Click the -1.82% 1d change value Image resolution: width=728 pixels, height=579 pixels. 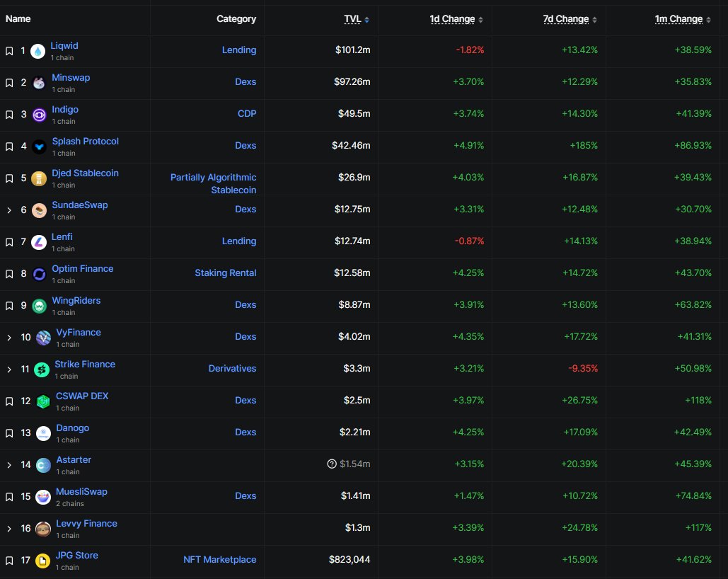point(470,50)
